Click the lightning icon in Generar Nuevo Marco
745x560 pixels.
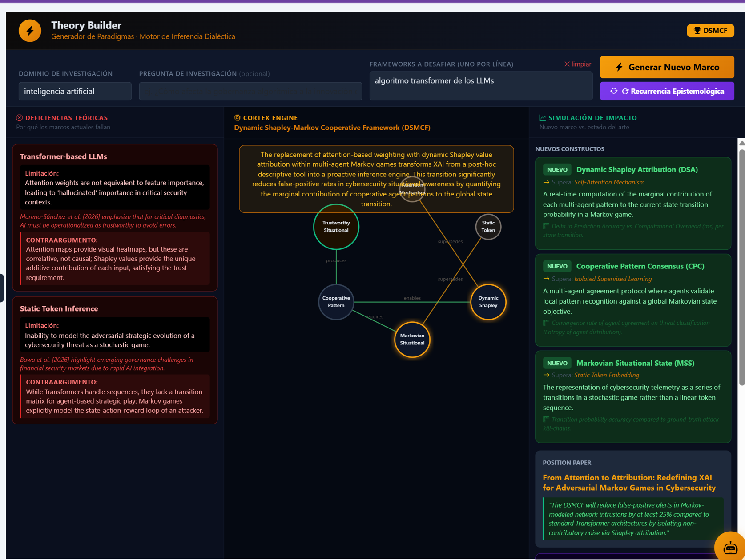[619, 67]
